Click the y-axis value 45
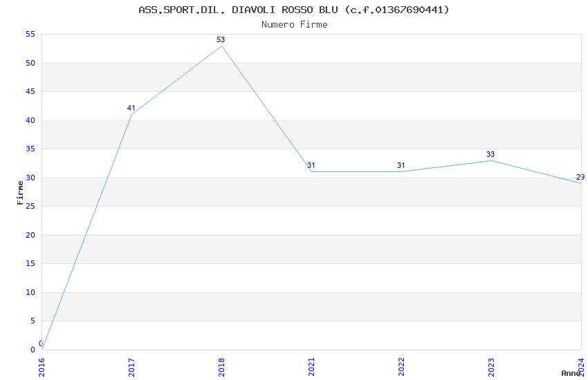This screenshot has width=588, height=380. (x=30, y=91)
